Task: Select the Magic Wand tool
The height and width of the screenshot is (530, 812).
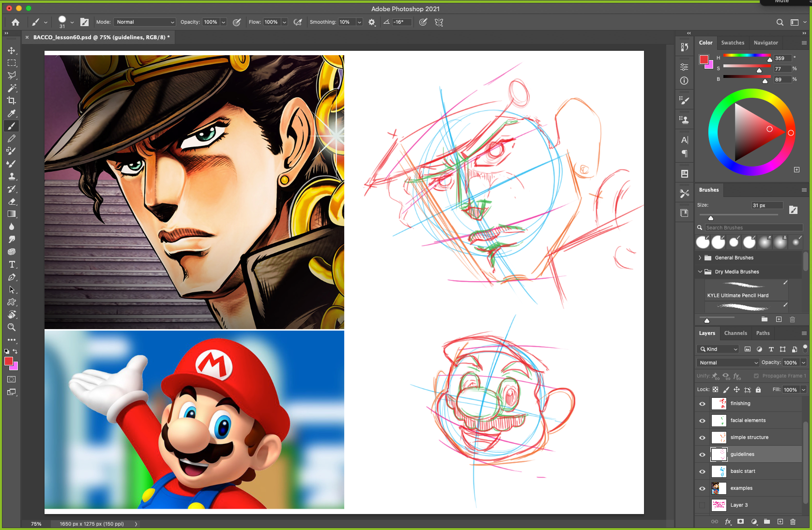Action: [x=12, y=88]
